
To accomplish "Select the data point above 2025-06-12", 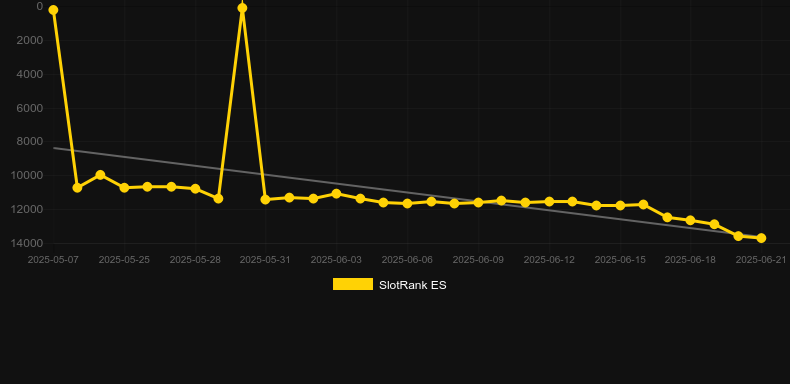I will coord(549,202).
